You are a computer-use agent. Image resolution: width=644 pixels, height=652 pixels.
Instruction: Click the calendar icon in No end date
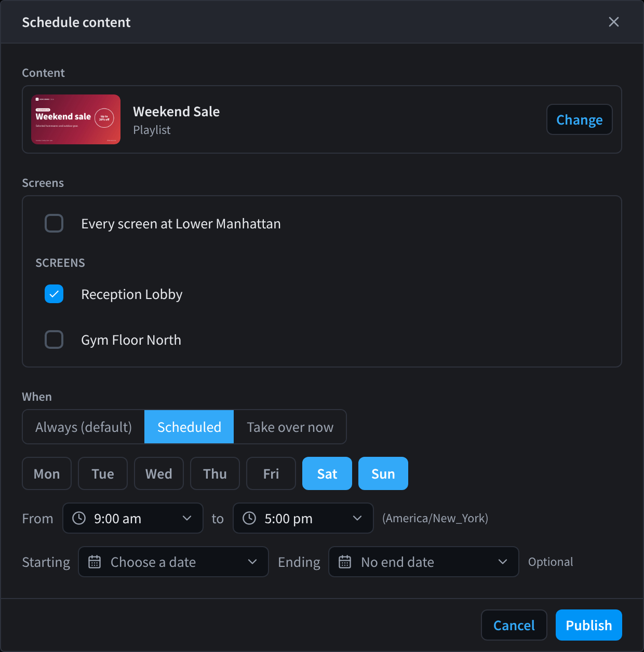click(345, 562)
